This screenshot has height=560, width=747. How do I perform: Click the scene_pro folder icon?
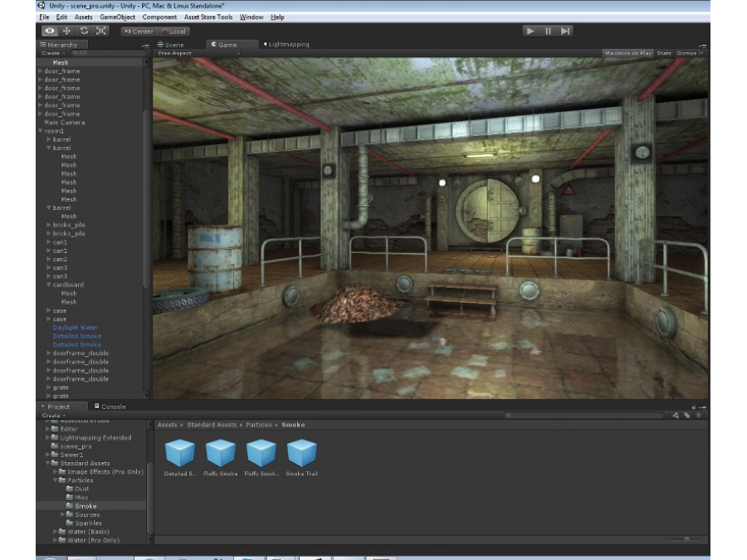[x=55, y=446]
